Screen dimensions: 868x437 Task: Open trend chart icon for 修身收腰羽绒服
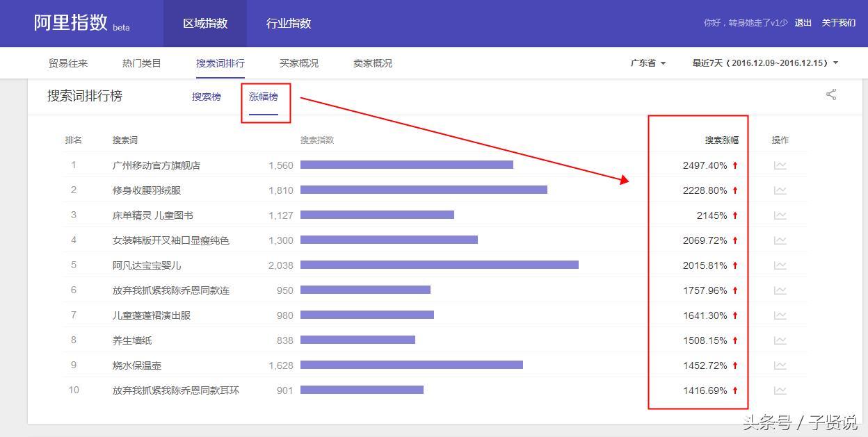tap(780, 190)
